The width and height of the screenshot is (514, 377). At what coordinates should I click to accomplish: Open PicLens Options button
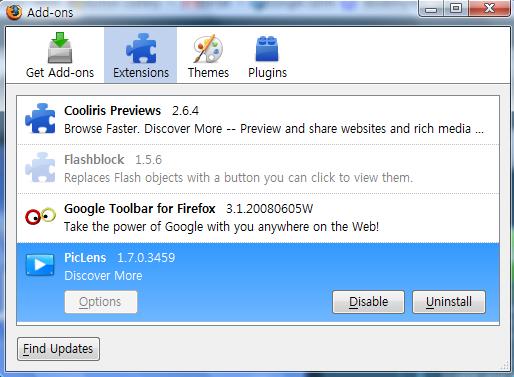pos(101,302)
